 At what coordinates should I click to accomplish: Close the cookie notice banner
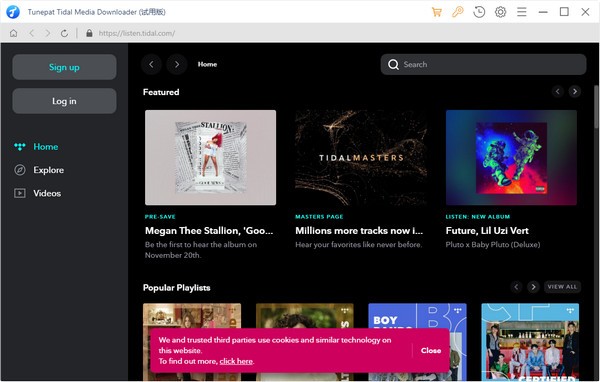click(x=431, y=350)
